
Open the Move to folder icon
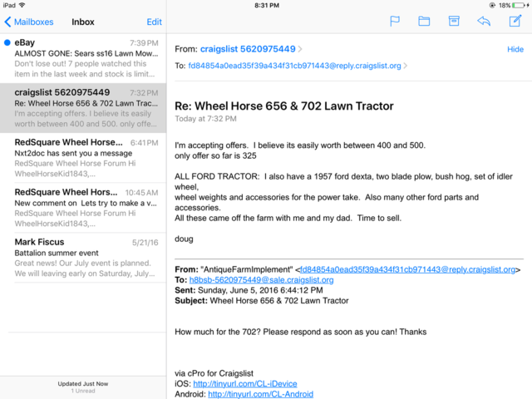tap(424, 22)
